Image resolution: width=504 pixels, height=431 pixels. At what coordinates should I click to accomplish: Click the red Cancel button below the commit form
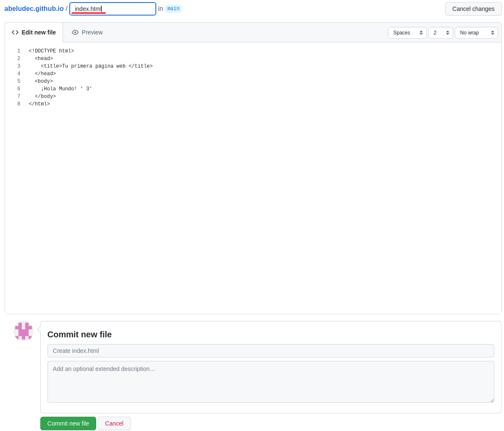tap(114, 423)
